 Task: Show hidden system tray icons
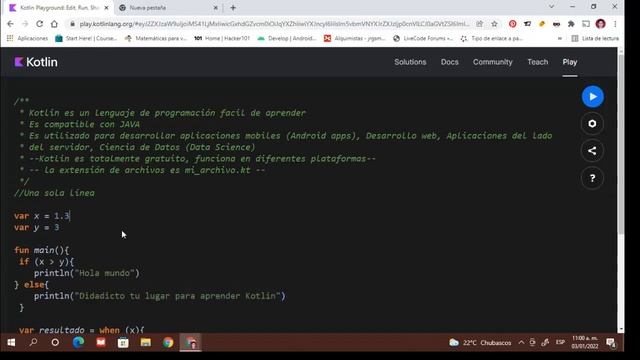(521, 342)
